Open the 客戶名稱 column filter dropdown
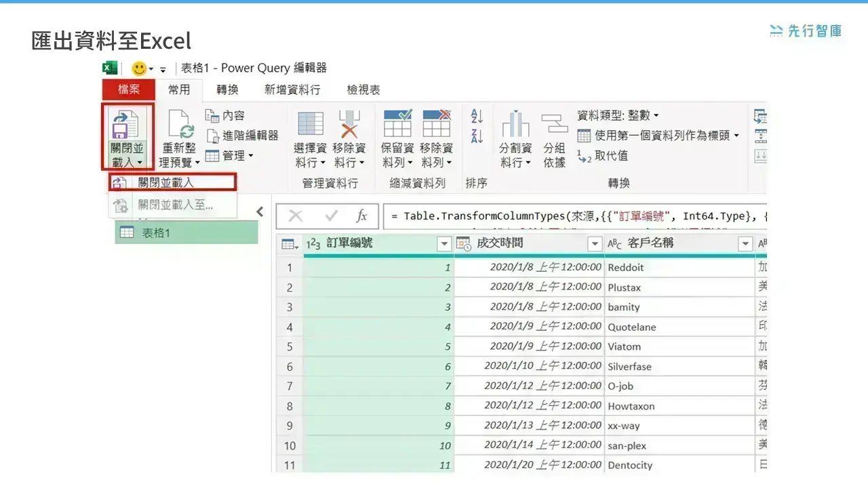868x488 pixels. point(745,244)
